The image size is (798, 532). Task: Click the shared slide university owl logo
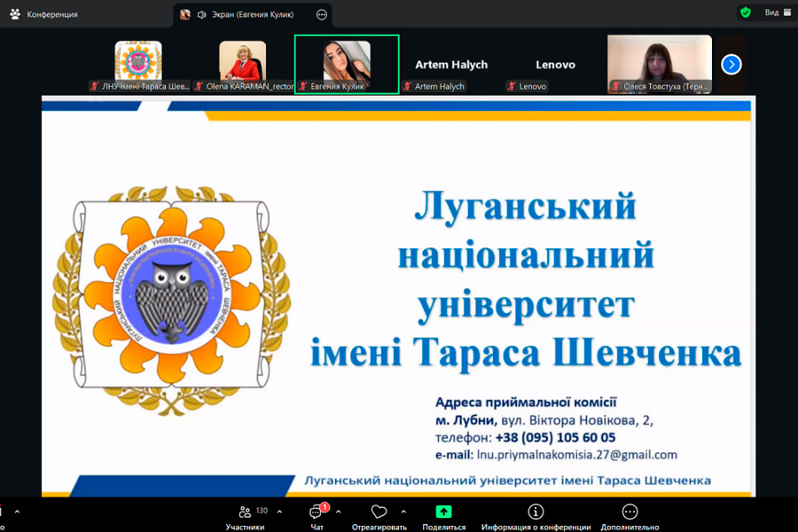[x=172, y=300]
